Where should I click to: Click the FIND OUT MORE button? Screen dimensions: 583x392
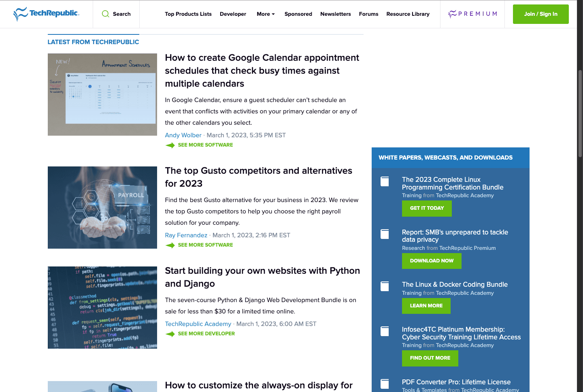pyautogui.click(x=430, y=358)
